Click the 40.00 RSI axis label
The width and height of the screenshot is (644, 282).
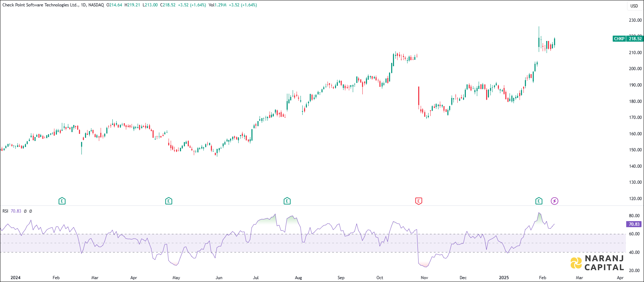click(x=634, y=252)
